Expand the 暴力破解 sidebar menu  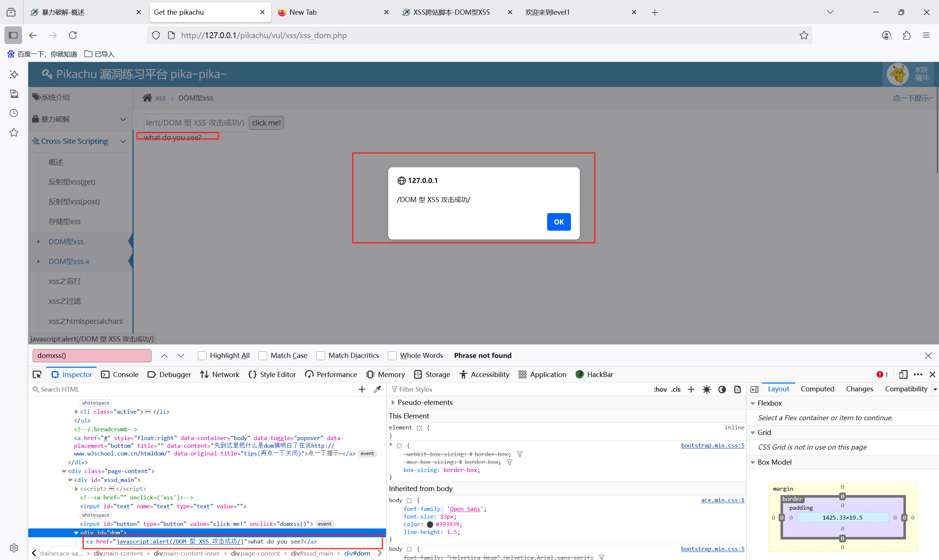(x=80, y=119)
